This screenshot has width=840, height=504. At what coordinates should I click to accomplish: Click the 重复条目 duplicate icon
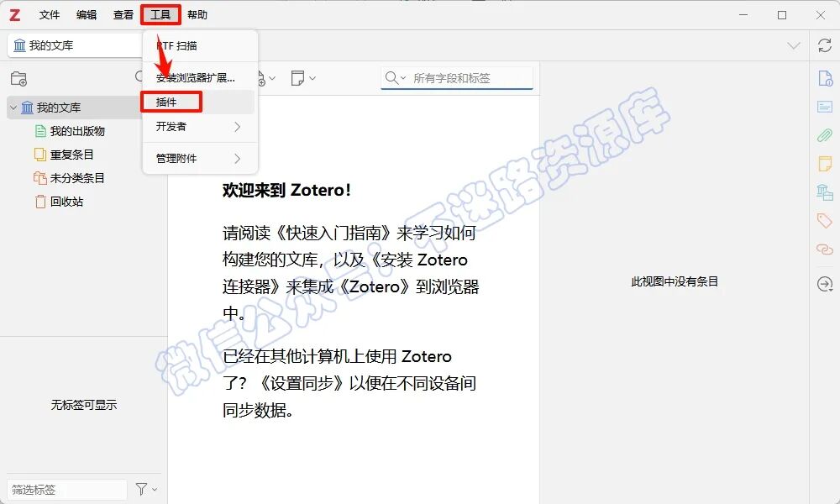click(40, 155)
